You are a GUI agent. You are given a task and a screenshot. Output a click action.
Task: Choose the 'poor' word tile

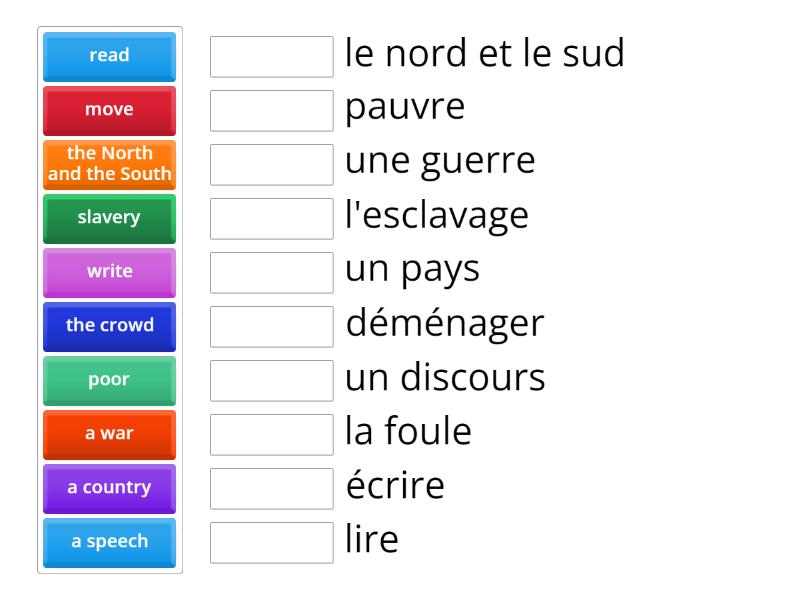coord(110,380)
